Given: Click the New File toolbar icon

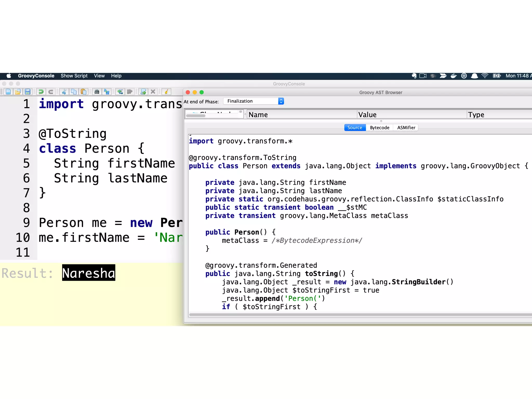Looking at the screenshot, I should [x=8, y=92].
